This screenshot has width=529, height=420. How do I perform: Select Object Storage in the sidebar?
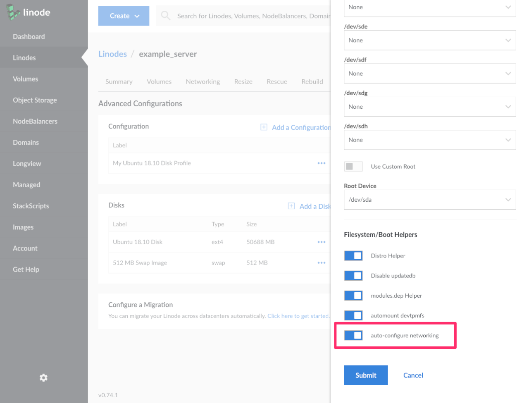click(35, 100)
